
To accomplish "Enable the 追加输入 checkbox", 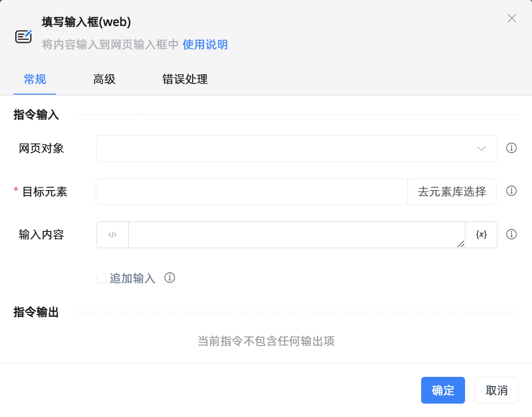I will click(x=101, y=278).
